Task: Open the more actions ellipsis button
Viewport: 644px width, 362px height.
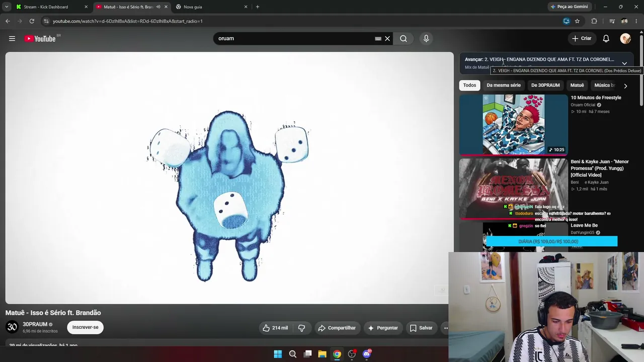Action: coord(444,328)
